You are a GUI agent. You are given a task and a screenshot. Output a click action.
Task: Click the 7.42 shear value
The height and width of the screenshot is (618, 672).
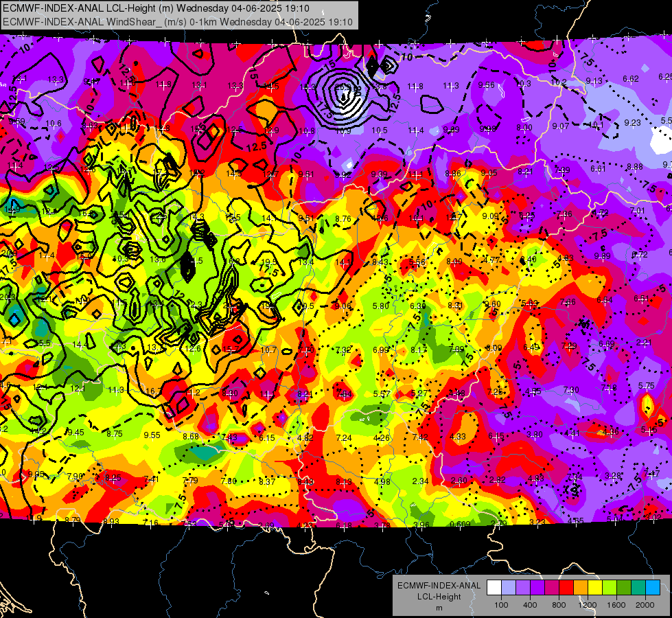(420, 437)
